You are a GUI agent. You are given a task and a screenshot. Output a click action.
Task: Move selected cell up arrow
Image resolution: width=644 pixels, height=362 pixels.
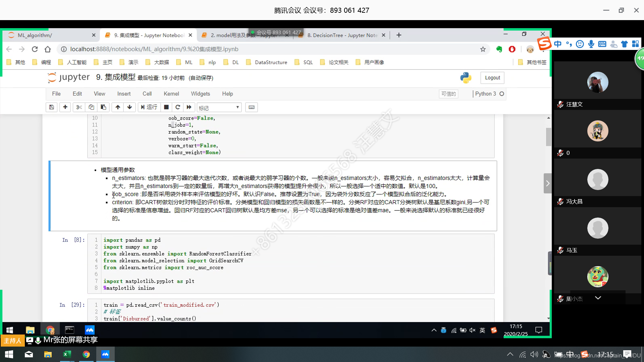click(118, 107)
